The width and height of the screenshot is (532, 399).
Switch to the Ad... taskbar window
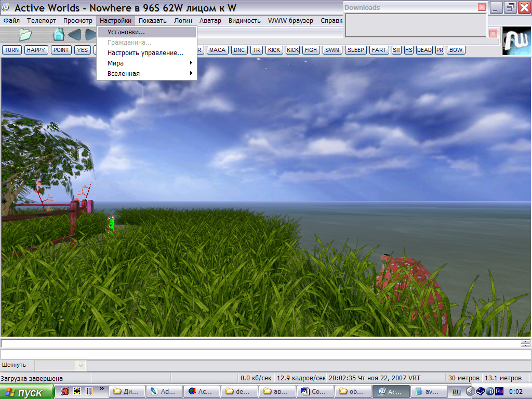(x=164, y=392)
